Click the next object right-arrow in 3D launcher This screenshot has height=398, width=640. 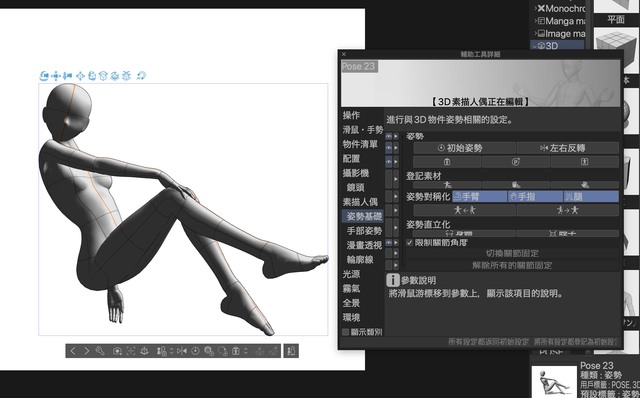87,351
